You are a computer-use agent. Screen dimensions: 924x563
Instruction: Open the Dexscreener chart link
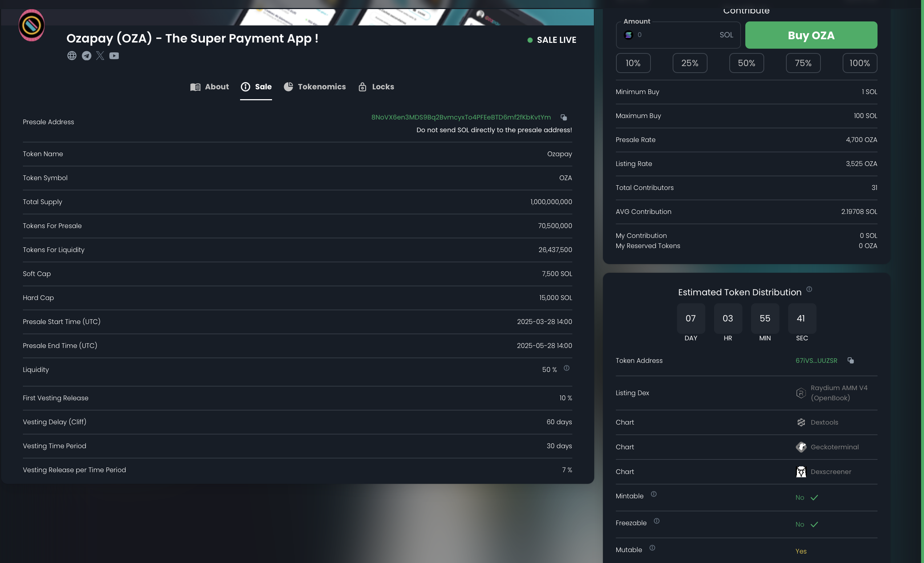830,472
